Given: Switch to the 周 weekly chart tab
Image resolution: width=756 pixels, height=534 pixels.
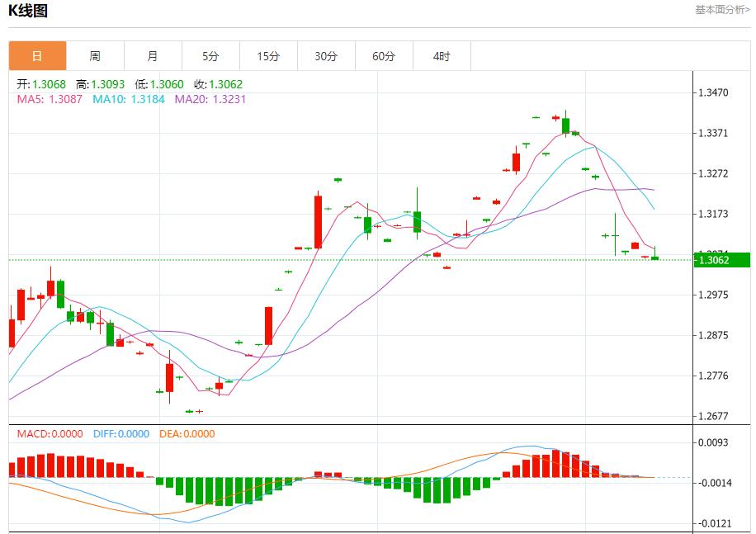Looking at the screenshot, I should pyautogui.click(x=95, y=56).
